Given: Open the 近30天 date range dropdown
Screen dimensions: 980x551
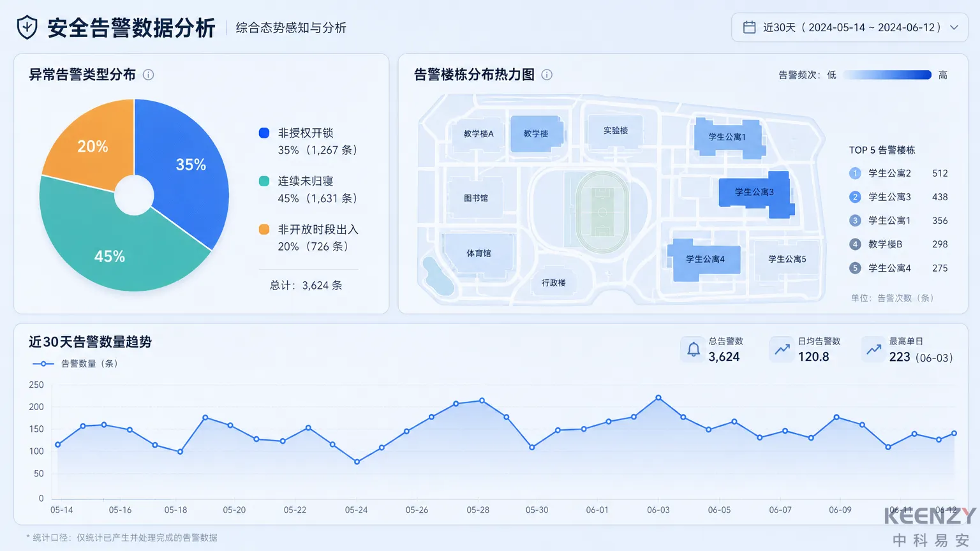Looking at the screenshot, I should [x=849, y=27].
